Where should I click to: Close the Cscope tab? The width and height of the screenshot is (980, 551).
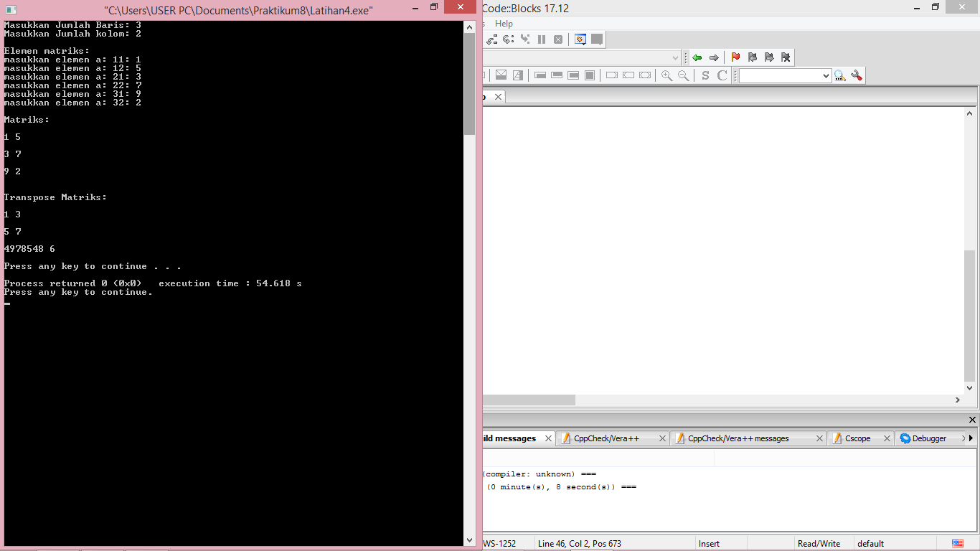(x=887, y=438)
